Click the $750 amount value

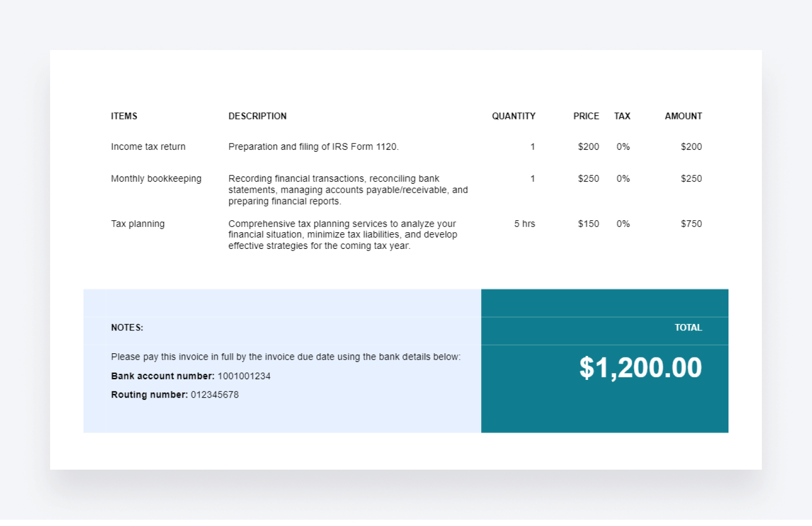pos(691,223)
